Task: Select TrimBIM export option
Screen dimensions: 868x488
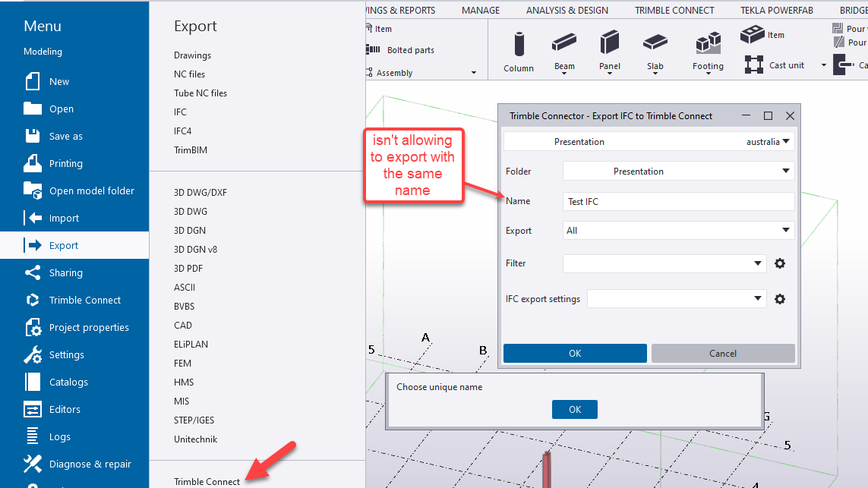Action: 191,150
